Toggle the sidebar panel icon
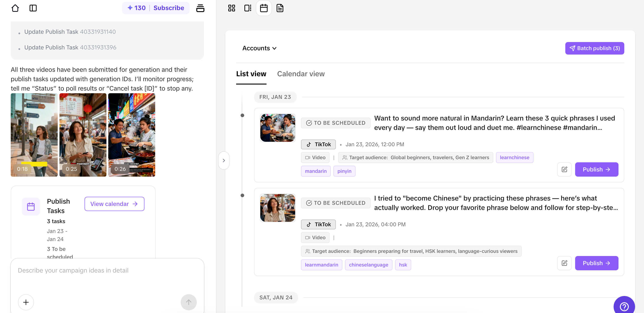 point(33,8)
